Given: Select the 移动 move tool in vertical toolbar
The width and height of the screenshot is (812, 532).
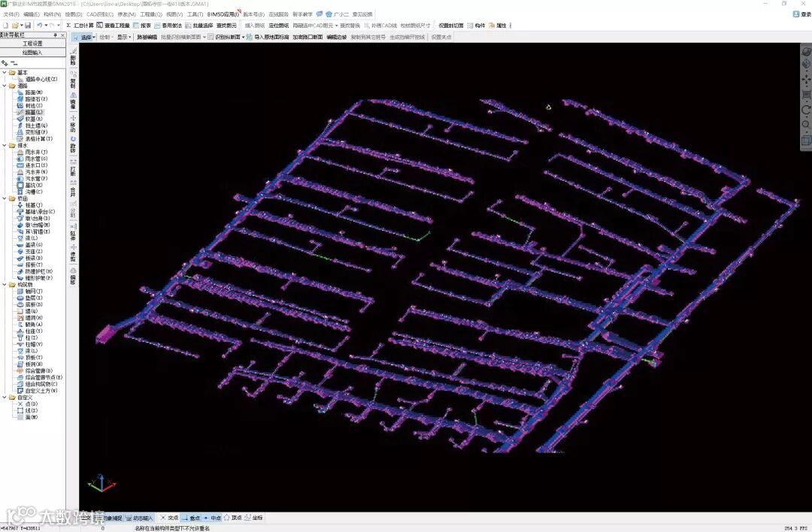Looking at the screenshot, I should click(73, 122).
